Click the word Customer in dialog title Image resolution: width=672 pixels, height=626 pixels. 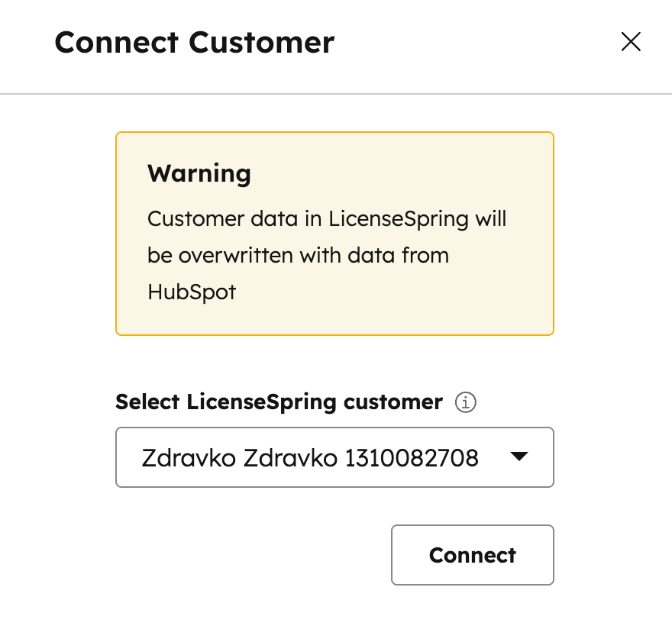coord(261,42)
